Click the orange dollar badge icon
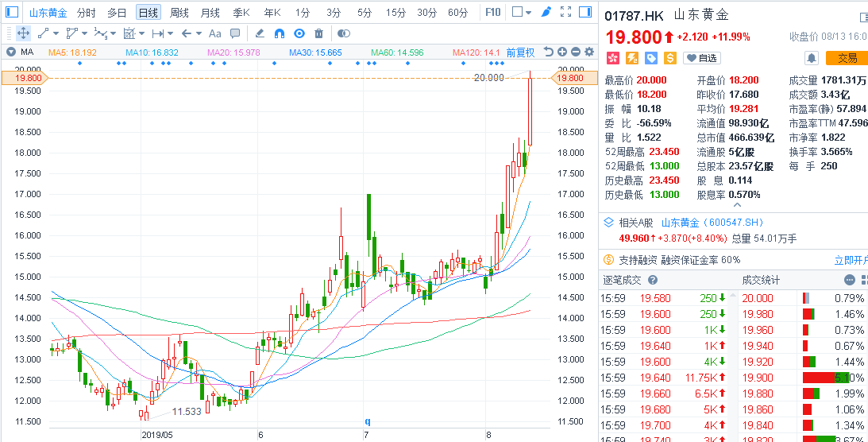868x442 pixels. tap(669, 57)
